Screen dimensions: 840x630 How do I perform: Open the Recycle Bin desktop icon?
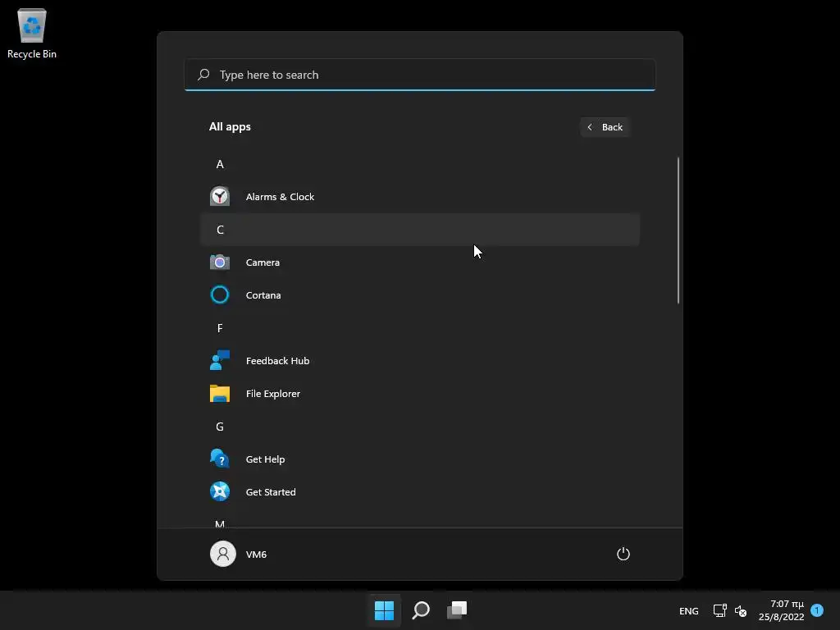pyautogui.click(x=32, y=33)
